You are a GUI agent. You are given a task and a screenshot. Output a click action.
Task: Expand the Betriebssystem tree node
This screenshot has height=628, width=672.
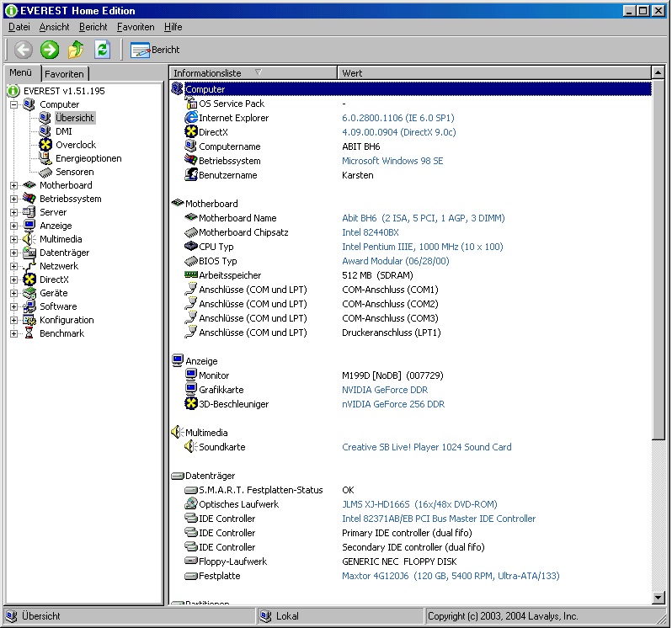pyautogui.click(x=14, y=199)
